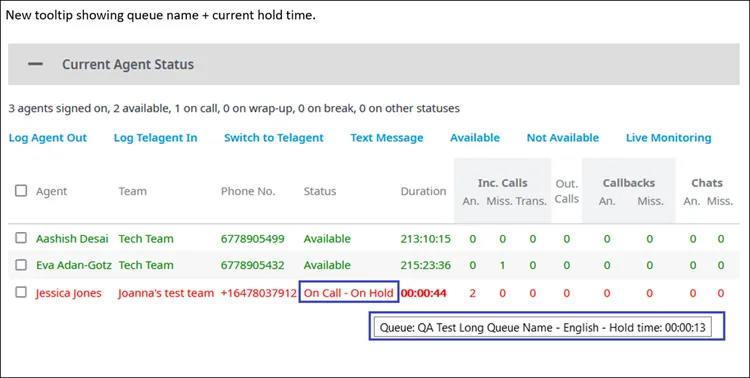Click the On Call - On Hold status
This screenshot has width=750, height=378.
click(x=349, y=293)
